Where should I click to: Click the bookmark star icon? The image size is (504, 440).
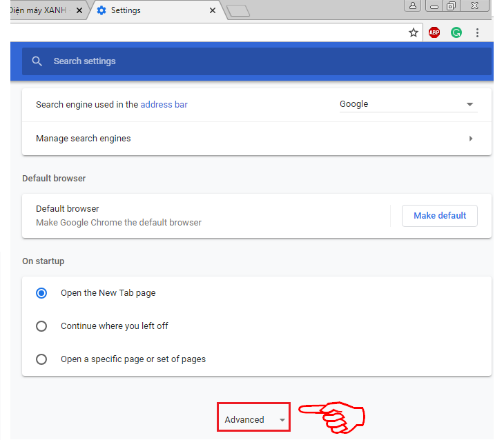click(x=413, y=32)
